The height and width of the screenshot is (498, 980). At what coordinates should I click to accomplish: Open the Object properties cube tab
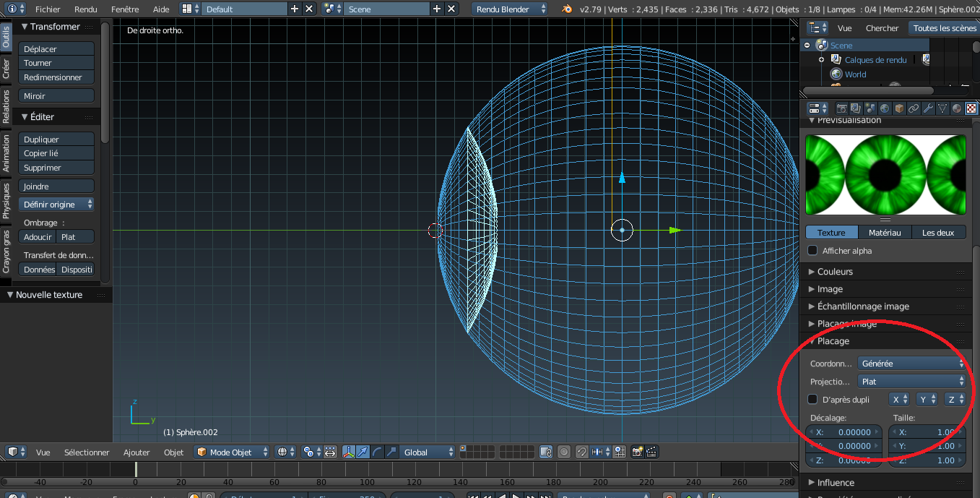tap(899, 108)
